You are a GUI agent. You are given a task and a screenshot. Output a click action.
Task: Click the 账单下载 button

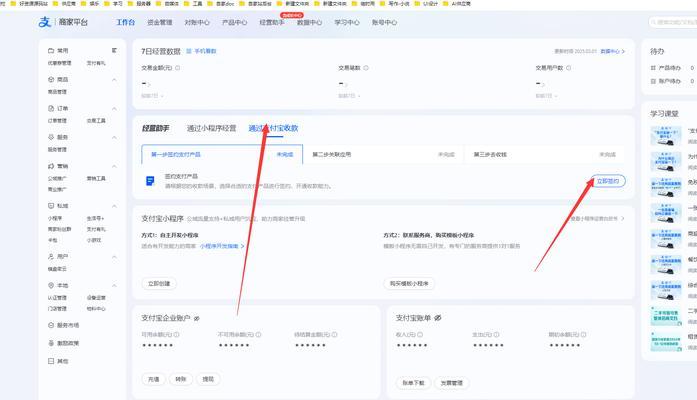(x=413, y=383)
